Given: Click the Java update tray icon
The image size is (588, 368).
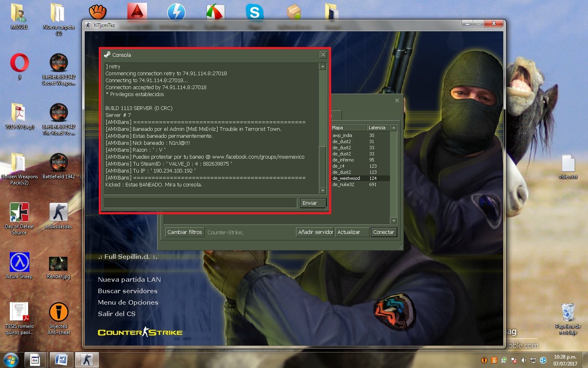Looking at the screenshot, I should tap(494, 360).
